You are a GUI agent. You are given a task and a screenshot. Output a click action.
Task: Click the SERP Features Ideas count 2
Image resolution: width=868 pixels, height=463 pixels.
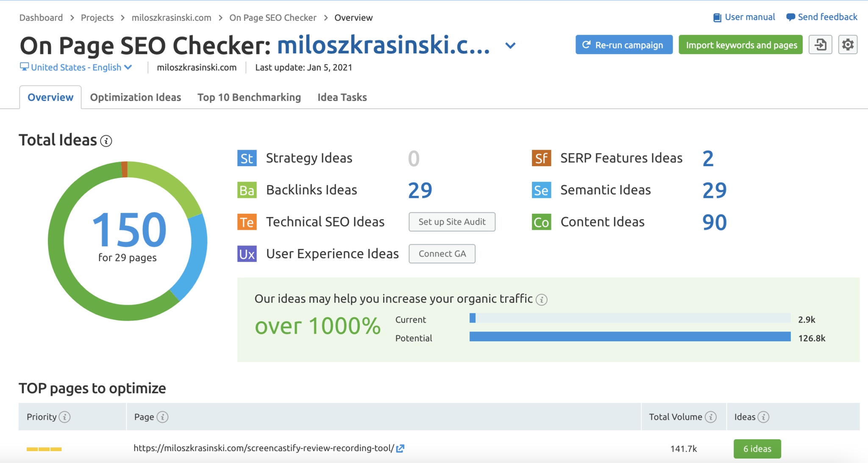pyautogui.click(x=708, y=159)
